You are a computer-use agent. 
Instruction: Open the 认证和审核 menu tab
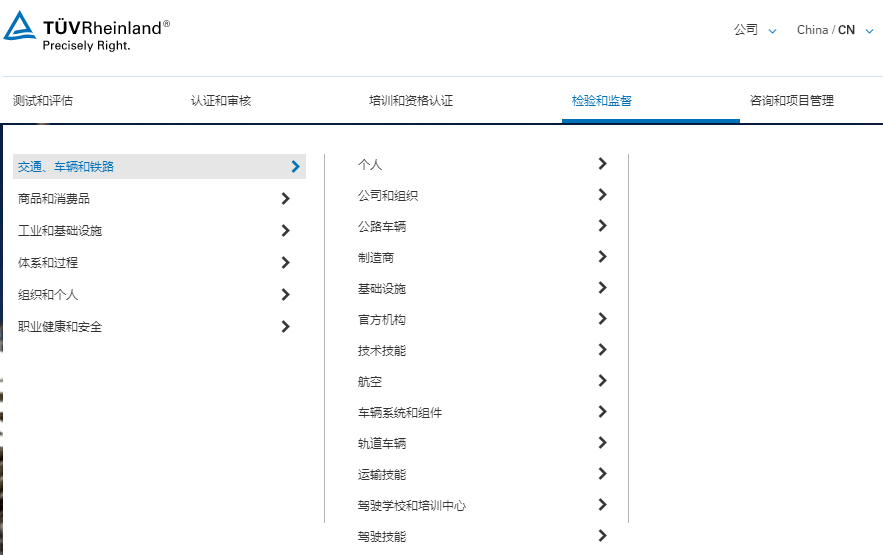click(x=221, y=101)
